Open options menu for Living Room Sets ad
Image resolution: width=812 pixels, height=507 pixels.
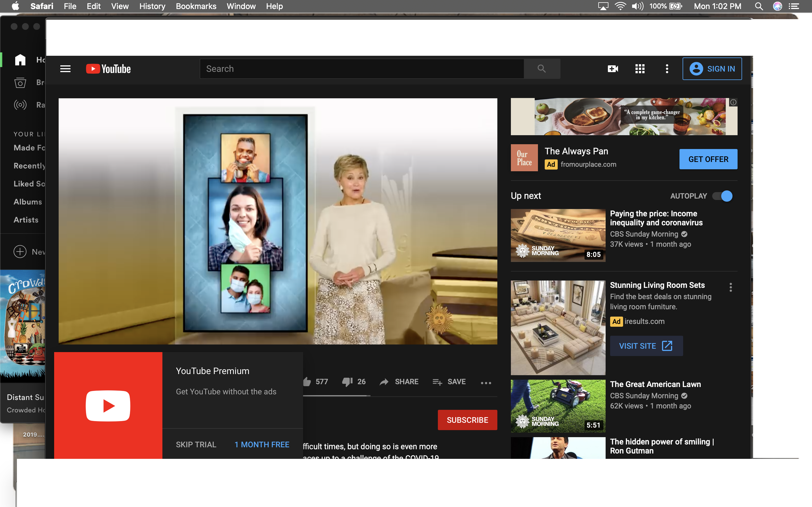coord(731,287)
